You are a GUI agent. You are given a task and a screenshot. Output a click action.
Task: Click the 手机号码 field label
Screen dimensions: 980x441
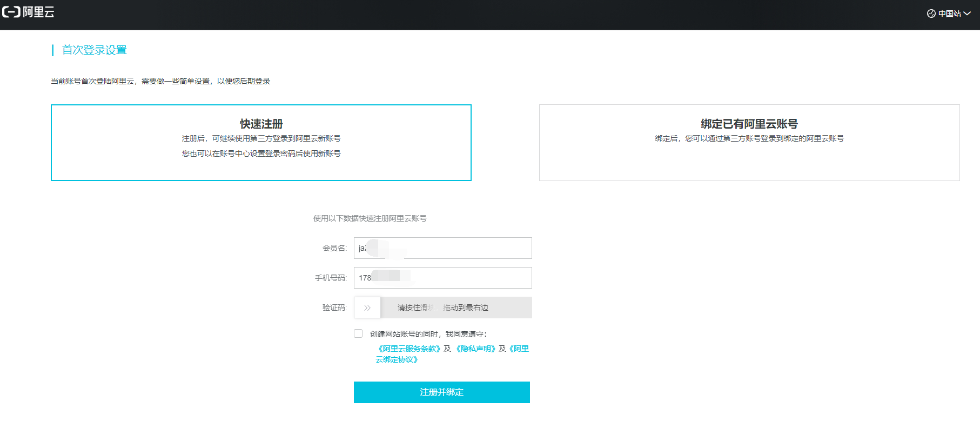331,278
